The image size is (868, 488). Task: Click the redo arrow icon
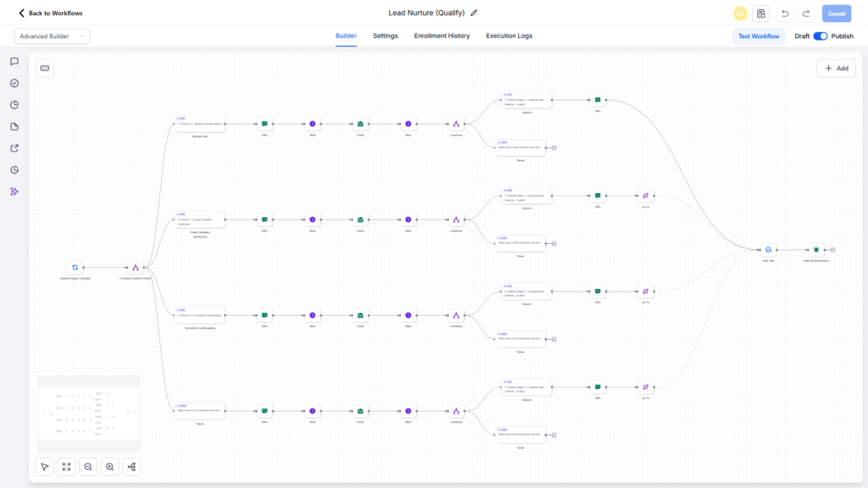[x=805, y=14]
